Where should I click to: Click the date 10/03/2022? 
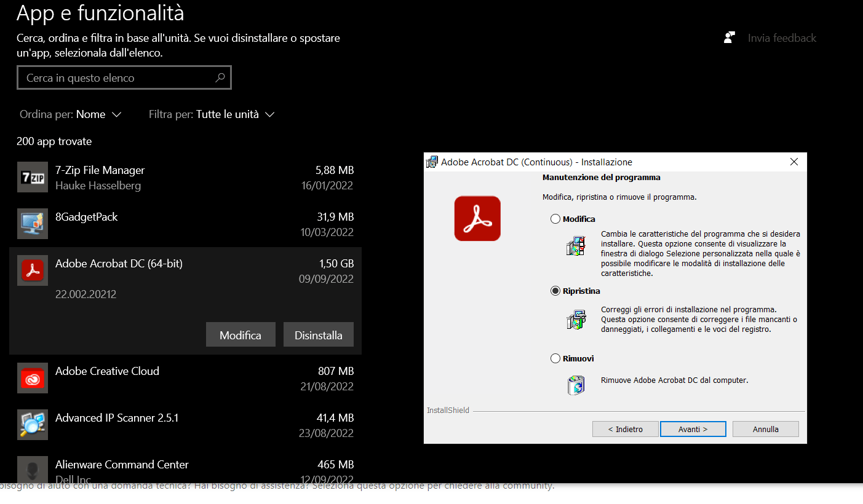click(326, 232)
